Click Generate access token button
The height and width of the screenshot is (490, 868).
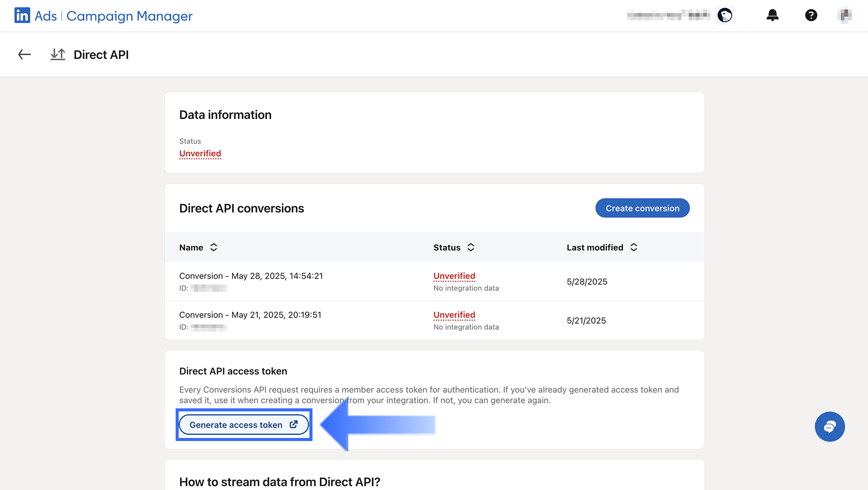tap(244, 425)
